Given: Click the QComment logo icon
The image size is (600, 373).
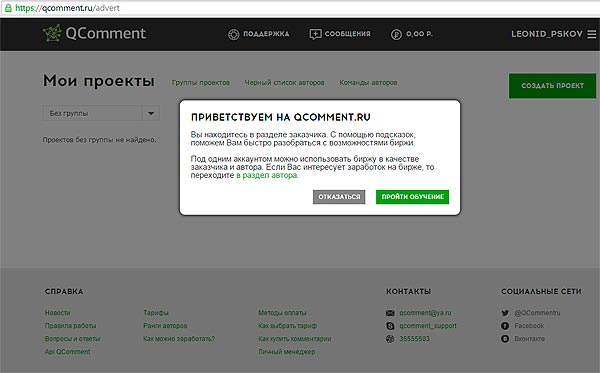Looking at the screenshot, I should coord(52,33).
